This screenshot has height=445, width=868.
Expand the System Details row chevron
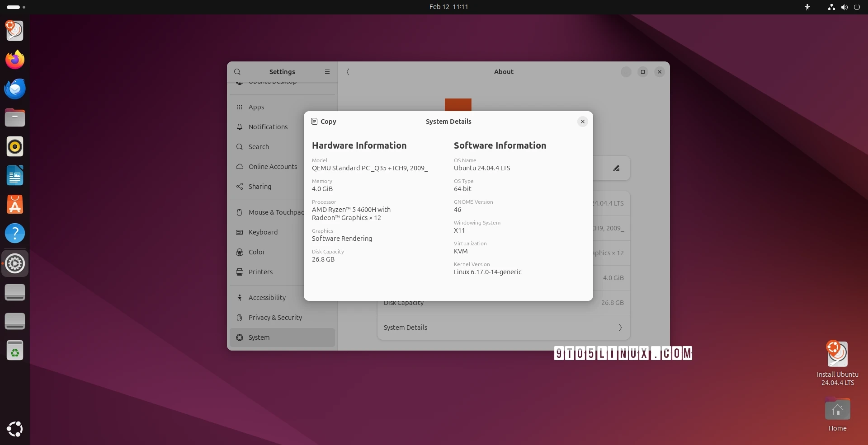pyautogui.click(x=620, y=328)
